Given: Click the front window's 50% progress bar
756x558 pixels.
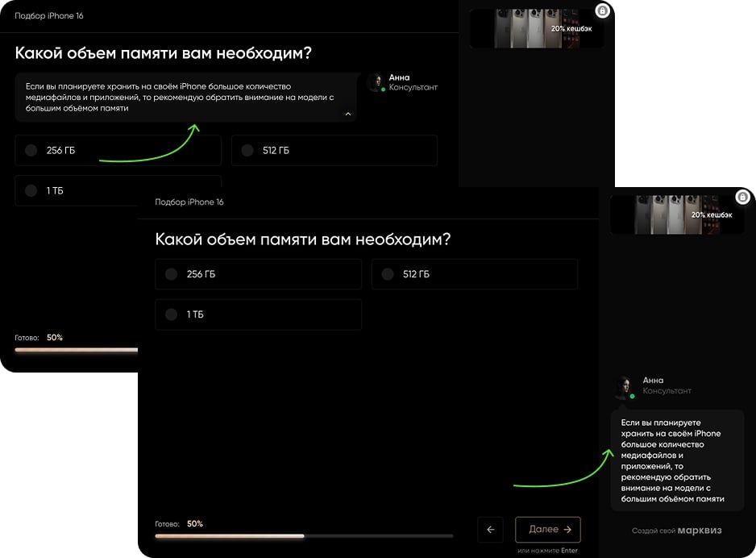Looking at the screenshot, I should tap(304, 535).
